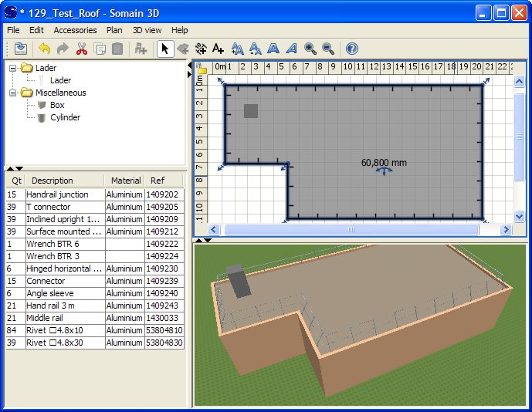Click the Zoom in magnifier icon
Viewport: 532px width, 412px height.
pos(310,49)
